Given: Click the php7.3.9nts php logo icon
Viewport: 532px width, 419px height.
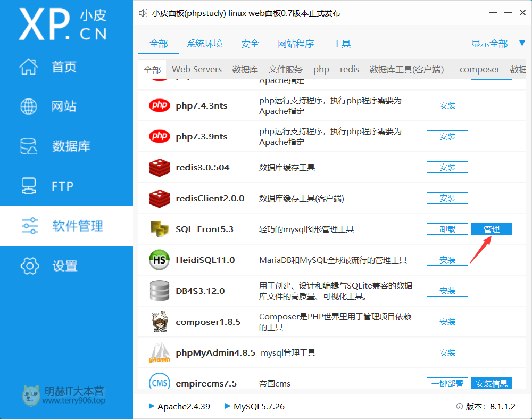Looking at the screenshot, I should click(x=160, y=136).
